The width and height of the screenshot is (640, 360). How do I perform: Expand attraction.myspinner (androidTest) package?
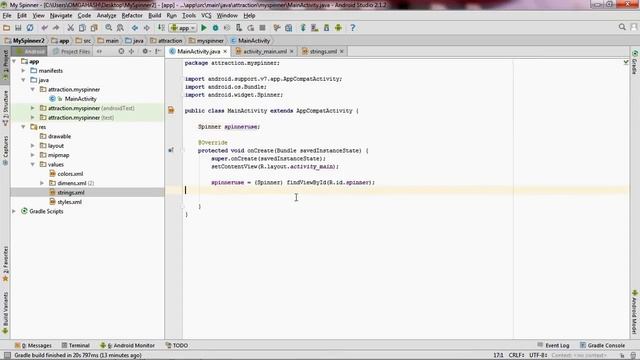(x=33, y=108)
